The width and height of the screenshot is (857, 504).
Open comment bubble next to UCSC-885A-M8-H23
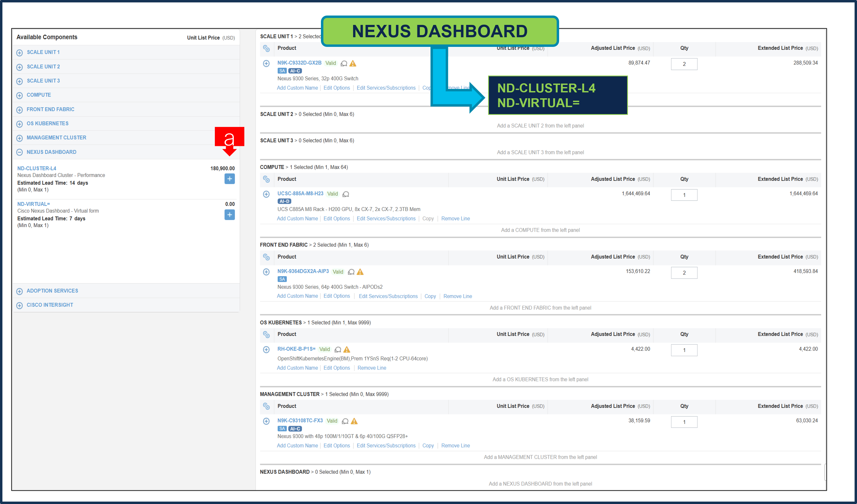click(346, 194)
